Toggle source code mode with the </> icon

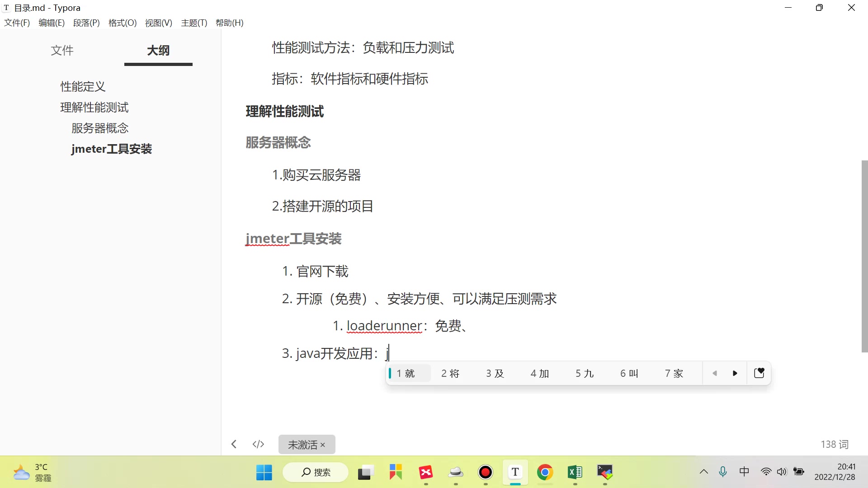(258, 444)
